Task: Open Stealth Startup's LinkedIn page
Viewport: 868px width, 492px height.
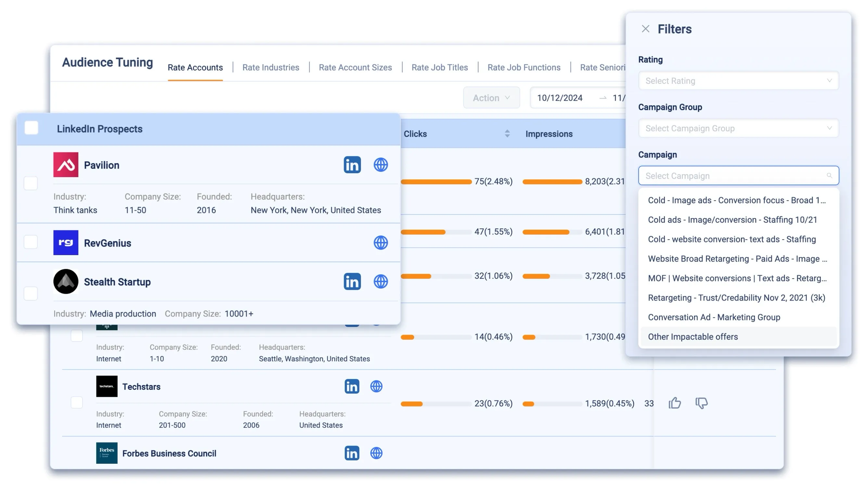Action: pyautogui.click(x=352, y=281)
